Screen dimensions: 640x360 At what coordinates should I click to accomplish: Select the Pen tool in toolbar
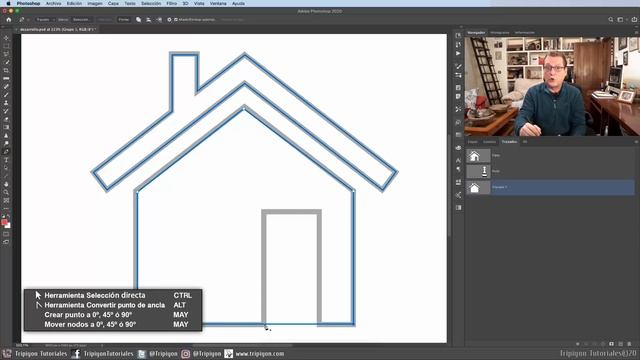6,151
